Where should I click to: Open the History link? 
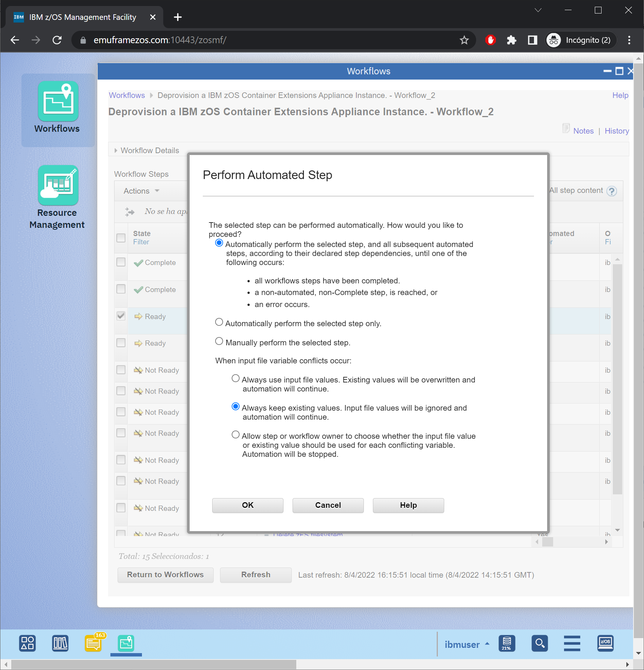[x=617, y=131]
